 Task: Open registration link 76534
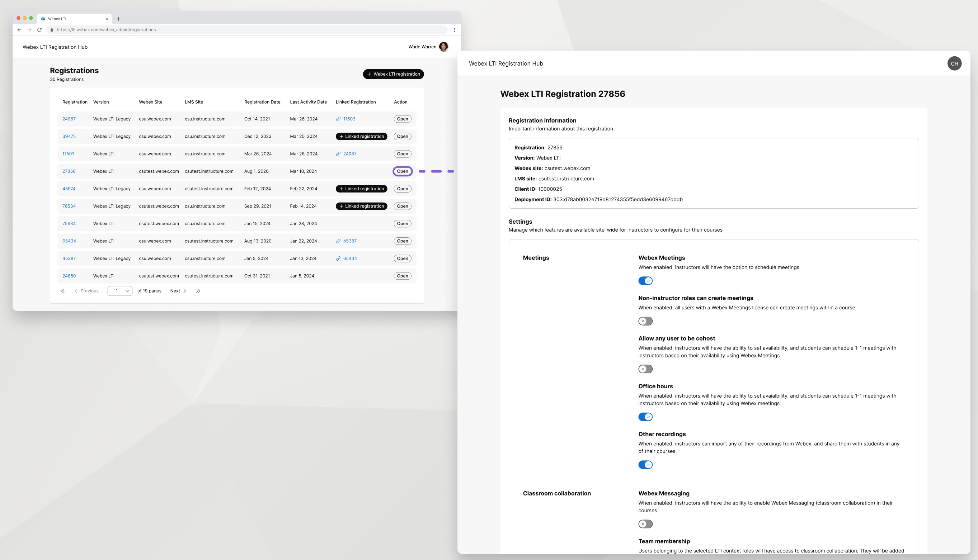pos(69,206)
